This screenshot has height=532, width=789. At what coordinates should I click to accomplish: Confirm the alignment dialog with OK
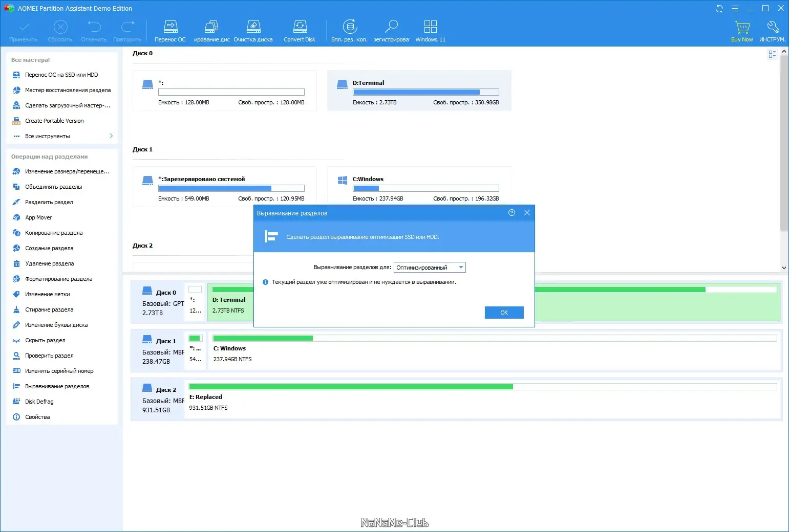pyautogui.click(x=504, y=313)
